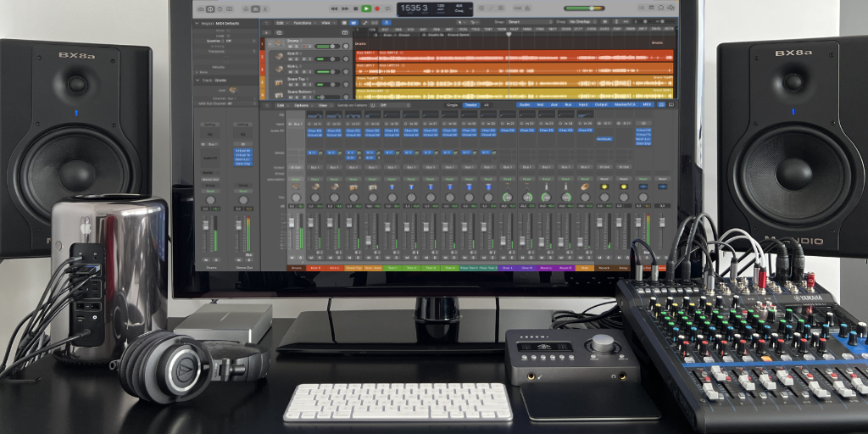Solo the Kick R track
868x434 pixels.
coord(298,60)
